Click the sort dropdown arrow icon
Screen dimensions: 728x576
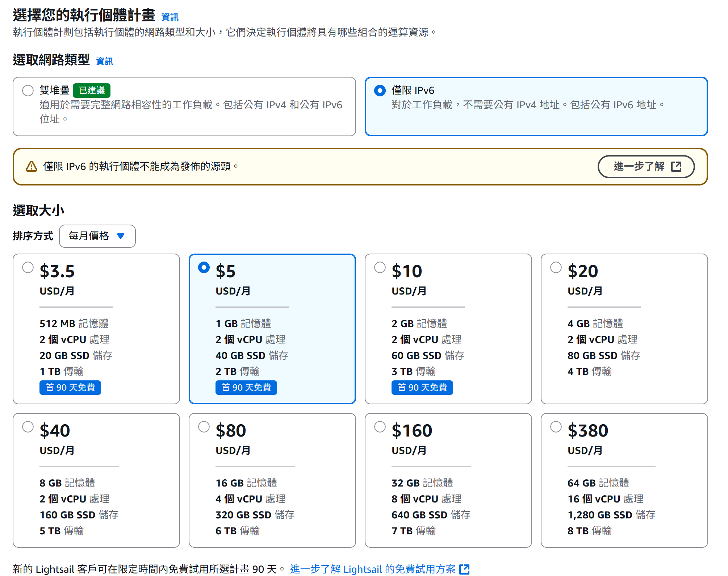click(x=121, y=236)
